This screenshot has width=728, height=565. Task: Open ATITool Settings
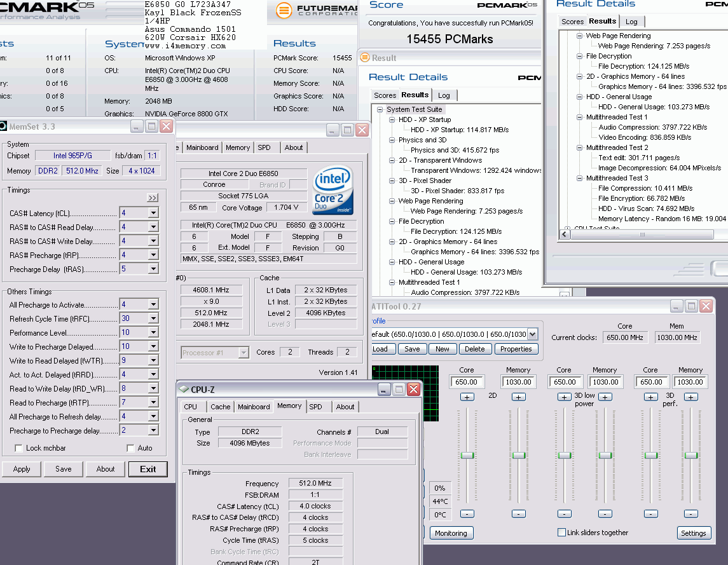click(x=694, y=533)
